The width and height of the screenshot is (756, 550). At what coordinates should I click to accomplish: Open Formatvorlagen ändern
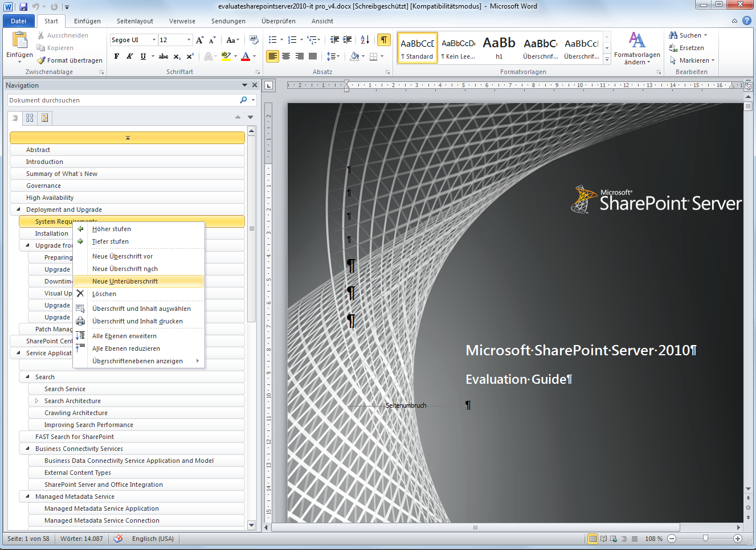(637, 48)
